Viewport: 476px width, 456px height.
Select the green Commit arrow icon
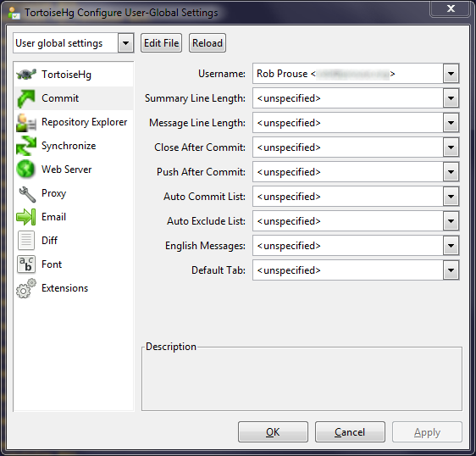[26, 98]
